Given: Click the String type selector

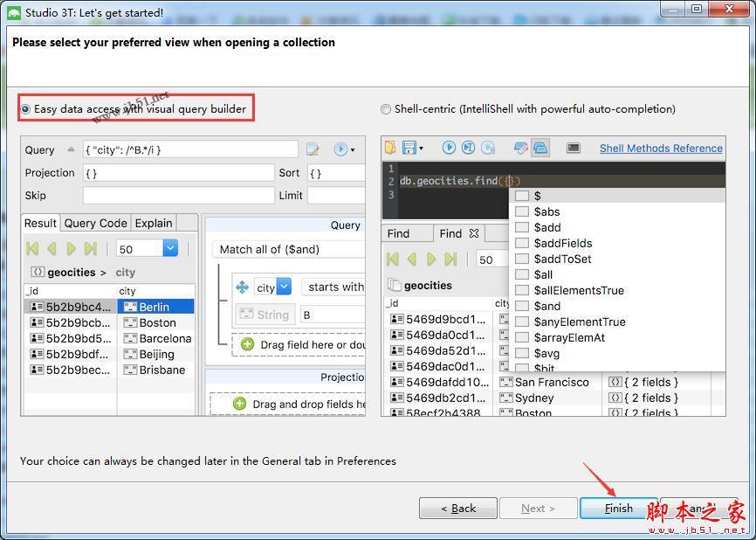Looking at the screenshot, I should pyautogui.click(x=265, y=315).
